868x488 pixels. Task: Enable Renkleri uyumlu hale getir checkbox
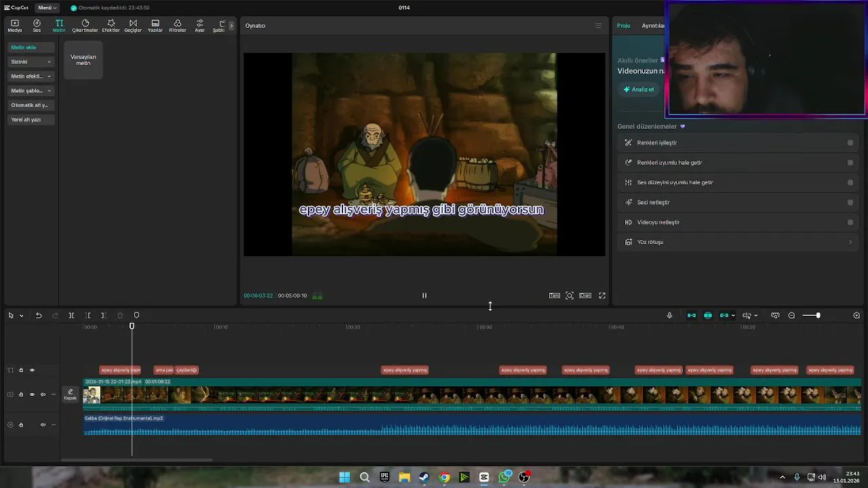point(850,163)
